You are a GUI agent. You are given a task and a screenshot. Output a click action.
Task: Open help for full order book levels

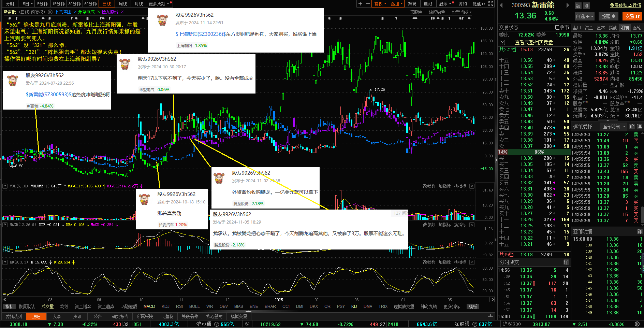pyautogui.click(x=502, y=43)
